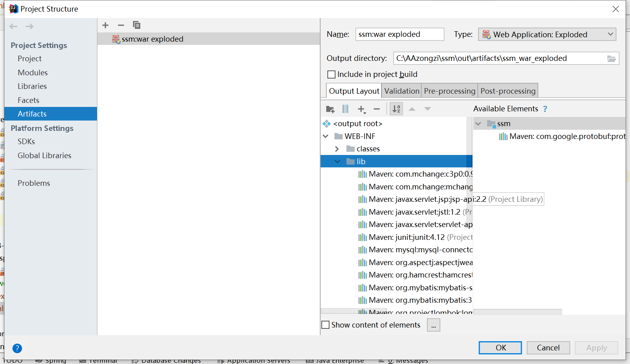
Task: Select the servlet-api Maven library
Action: click(415, 225)
